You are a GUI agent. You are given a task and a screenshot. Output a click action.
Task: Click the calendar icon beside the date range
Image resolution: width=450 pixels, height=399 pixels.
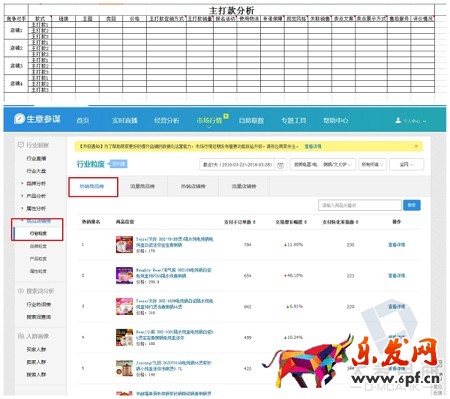coord(280,165)
